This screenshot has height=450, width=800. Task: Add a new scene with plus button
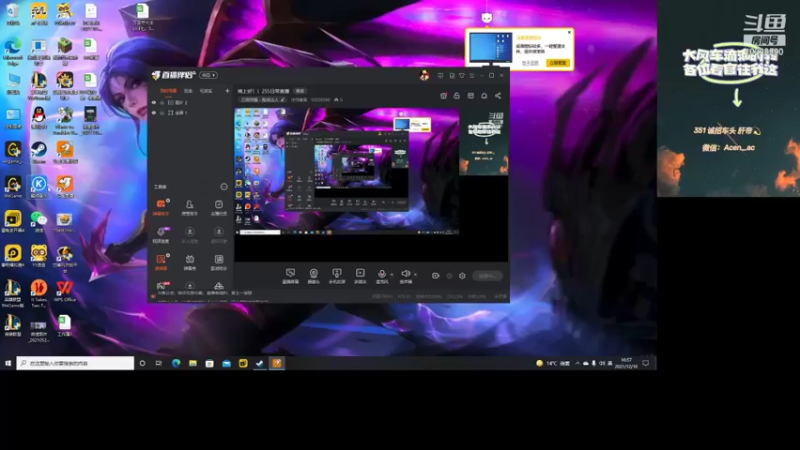click(227, 91)
